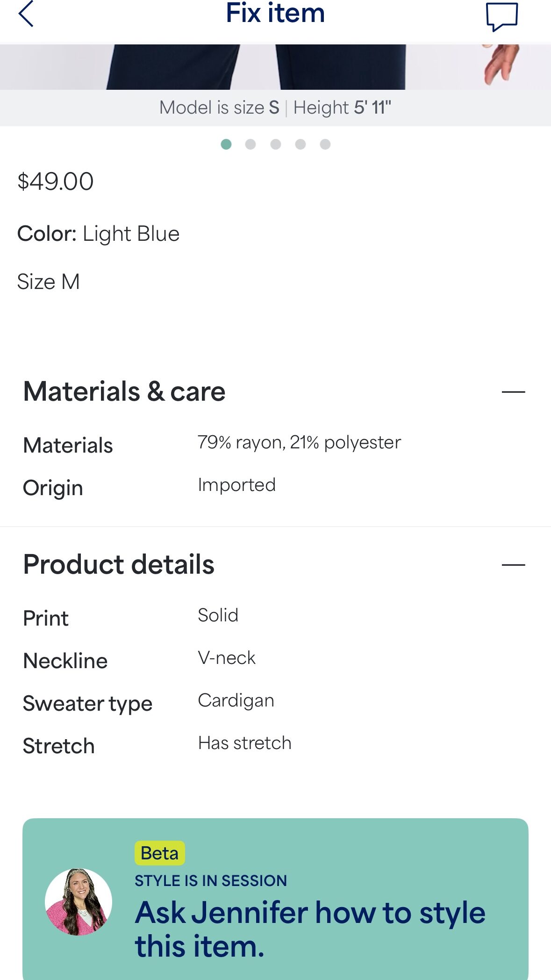
Task: Tap the Style Is In Session label
Action: click(211, 881)
